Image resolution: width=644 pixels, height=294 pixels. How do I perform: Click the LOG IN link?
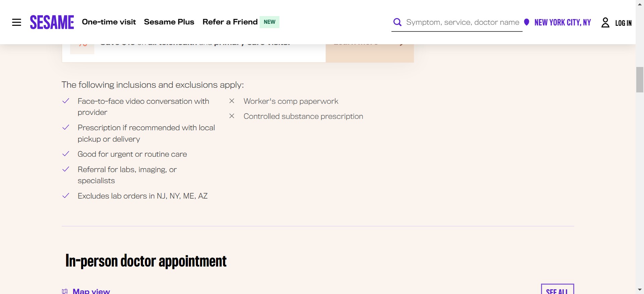pyautogui.click(x=623, y=23)
